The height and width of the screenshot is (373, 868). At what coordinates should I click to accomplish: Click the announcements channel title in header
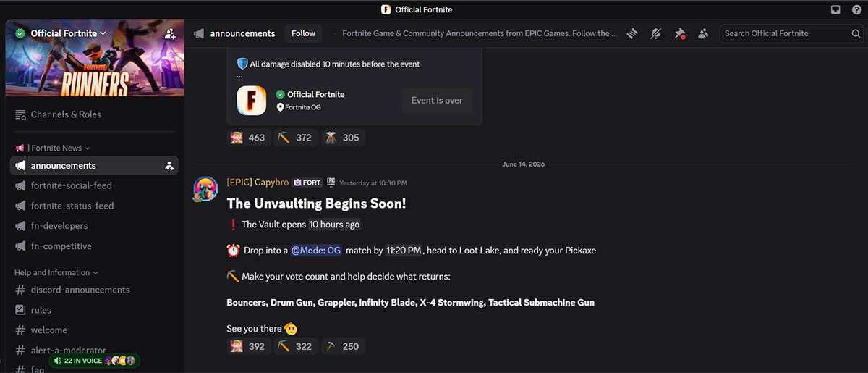coord(242,33)
